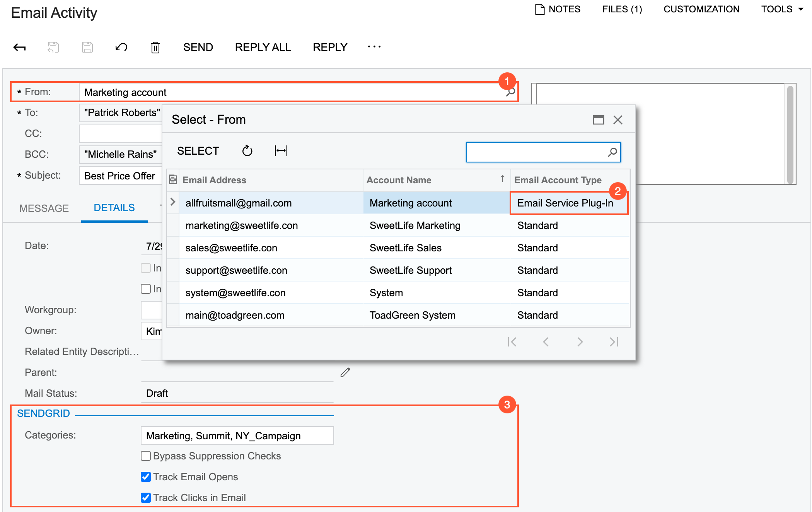
Task: Click SELECT in the From dialog
Action: (x=198, y=151)
